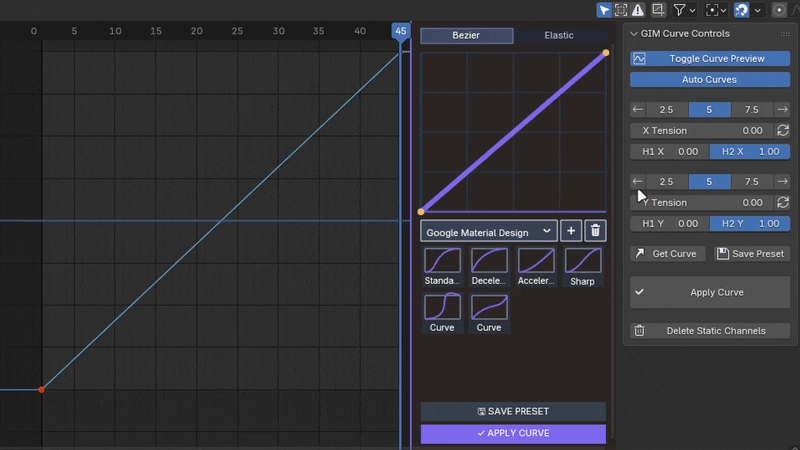Viewport: 800px width, 450px height.
Task: Click the trash delete preset category button
Action: (595, 231)
